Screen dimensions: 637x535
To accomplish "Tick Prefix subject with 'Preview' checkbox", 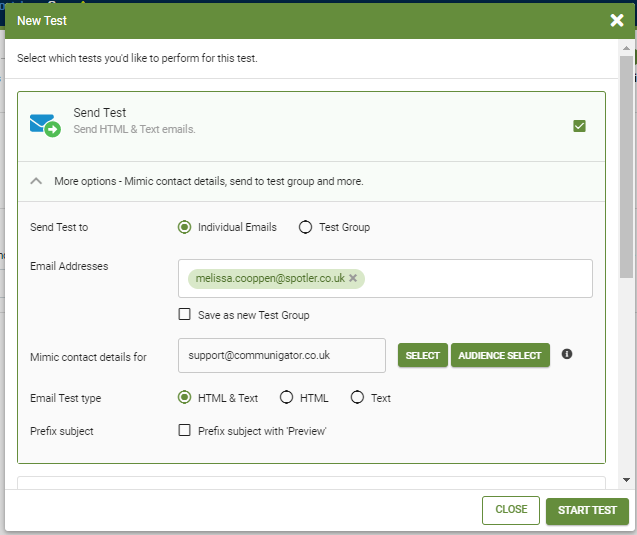I will [184, 431].
